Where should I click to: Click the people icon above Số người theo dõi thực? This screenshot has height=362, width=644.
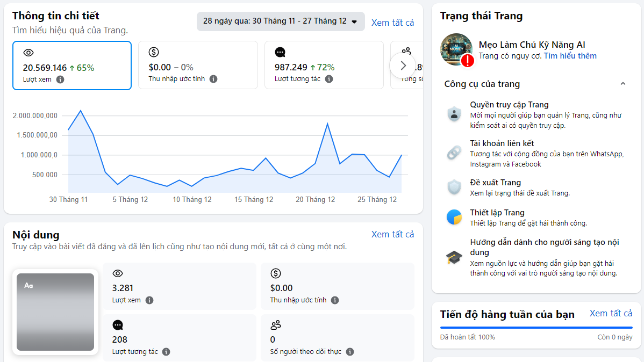pos(276,325)
